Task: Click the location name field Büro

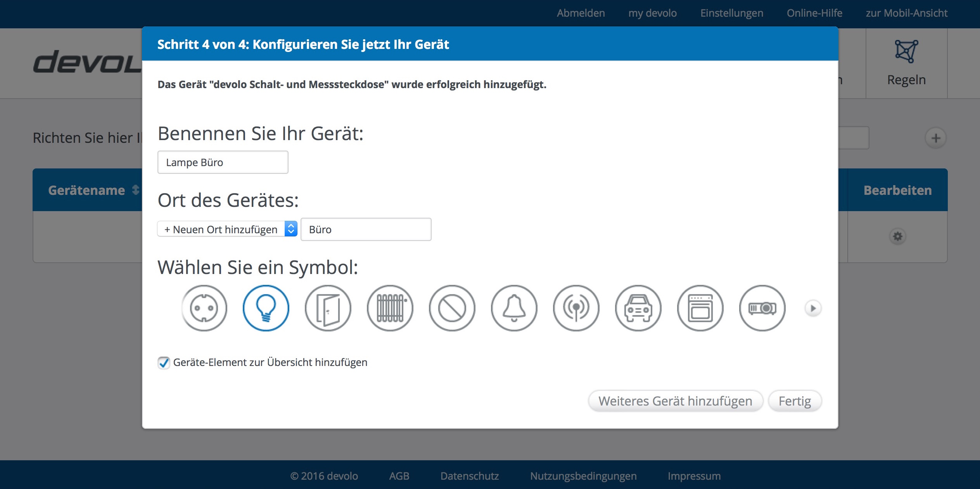Action: pos(366,229)
